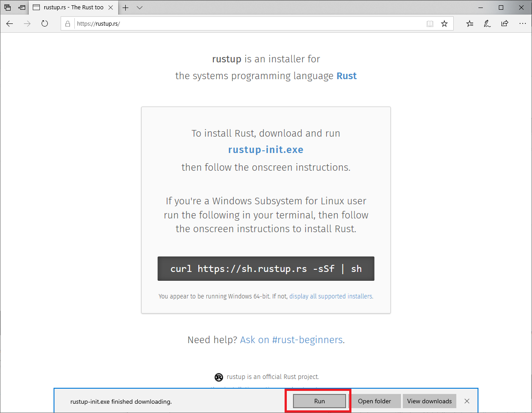Open Ask on #rust-beginners link
532x413 pixels.
pos(291,340)
